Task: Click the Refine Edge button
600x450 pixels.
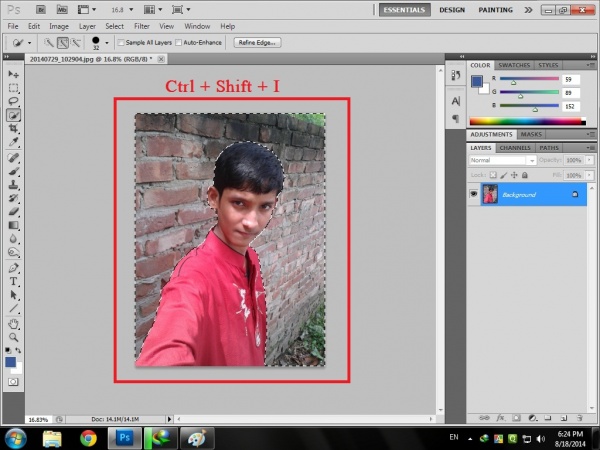Action: pyautogui.click(x=257, y=42)
